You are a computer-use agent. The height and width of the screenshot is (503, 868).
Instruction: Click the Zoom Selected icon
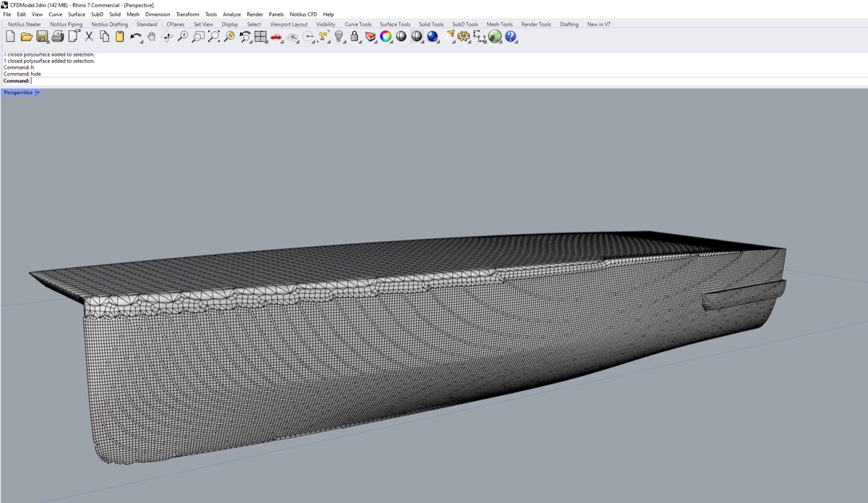coord(229,36)
